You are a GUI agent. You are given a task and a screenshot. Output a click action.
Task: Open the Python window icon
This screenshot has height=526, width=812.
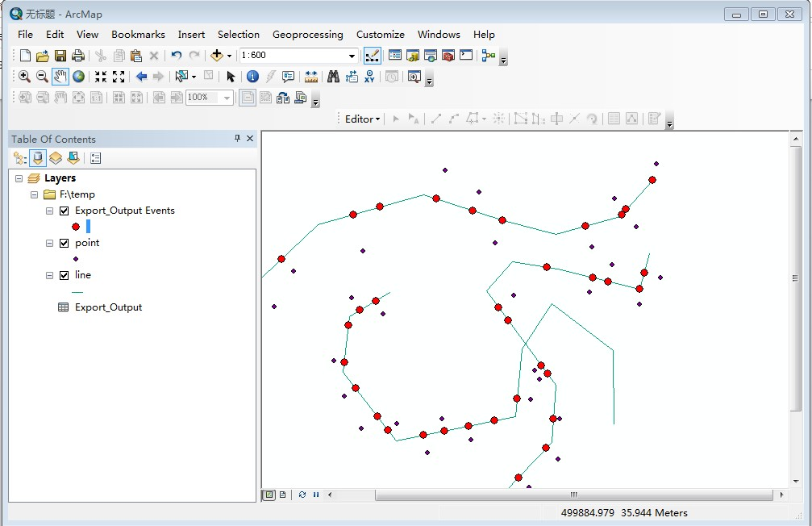click(466, 56)
